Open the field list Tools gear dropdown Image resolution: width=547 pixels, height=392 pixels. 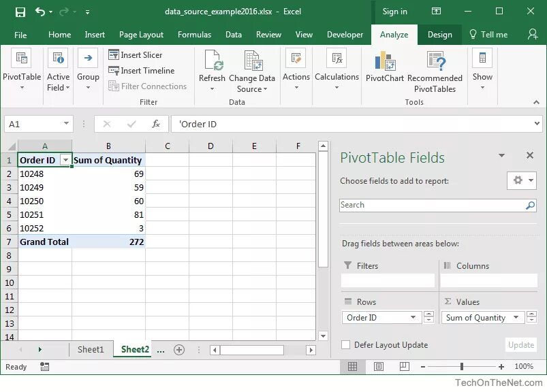pyautogui.click(x=522, y=180)
